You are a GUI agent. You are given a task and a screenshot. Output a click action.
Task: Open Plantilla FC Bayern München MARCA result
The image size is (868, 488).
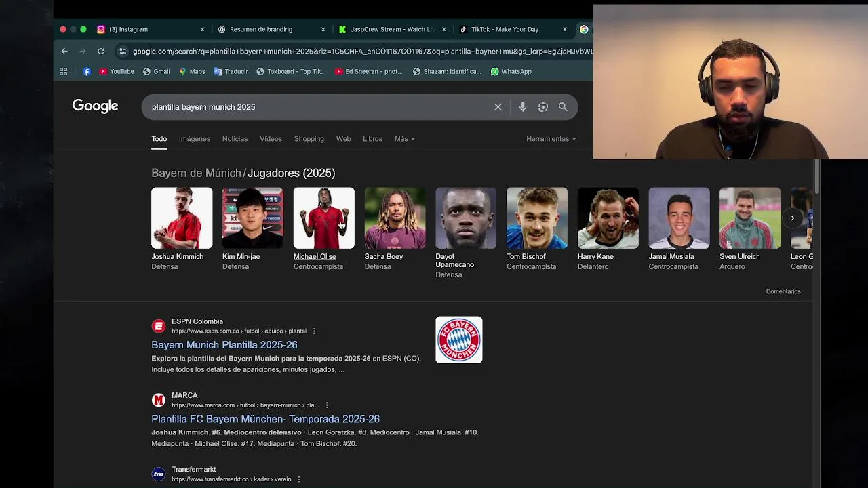[x=265, y=419]
